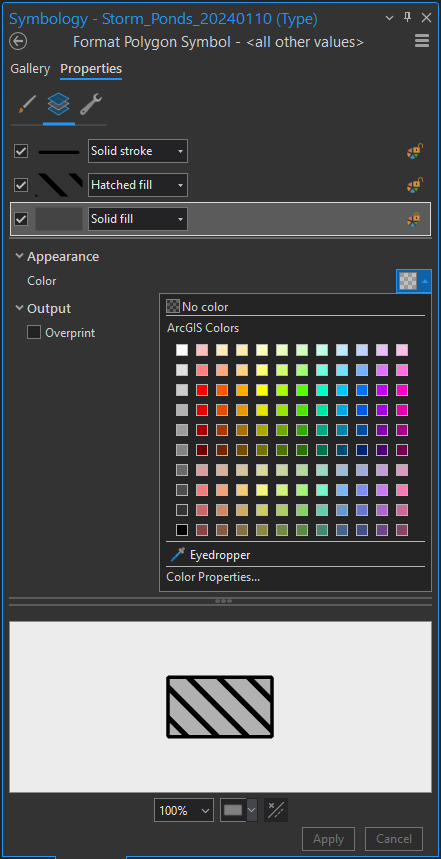441x859 pixels.
Task: Click the Solid stroke color lock icon
Action: [414, 151]
